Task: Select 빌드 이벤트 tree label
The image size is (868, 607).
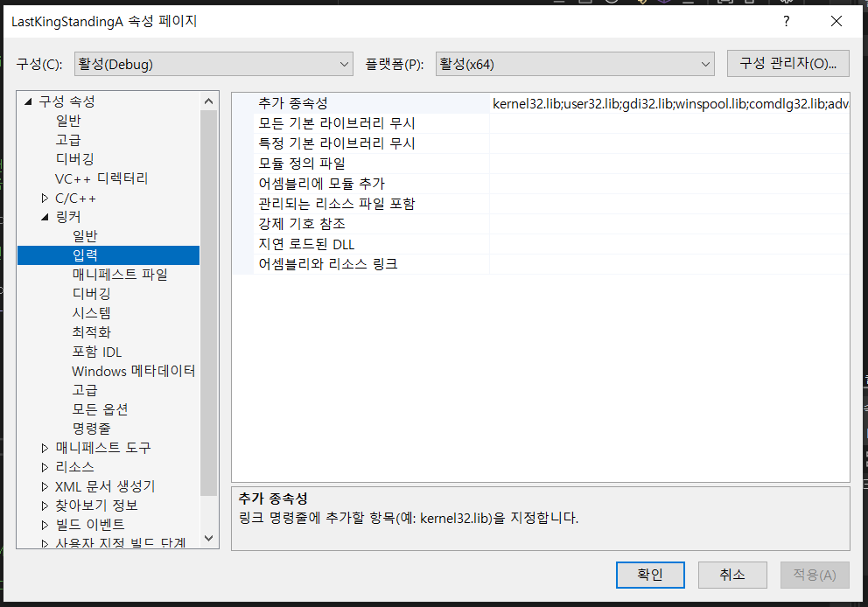Action: [89, 525]
